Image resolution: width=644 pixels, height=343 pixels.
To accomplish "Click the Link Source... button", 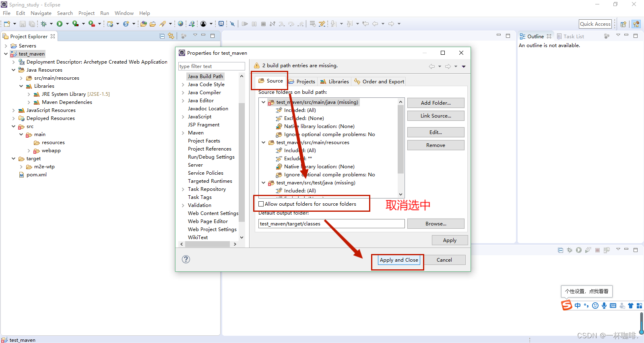I will click(436, 116).
